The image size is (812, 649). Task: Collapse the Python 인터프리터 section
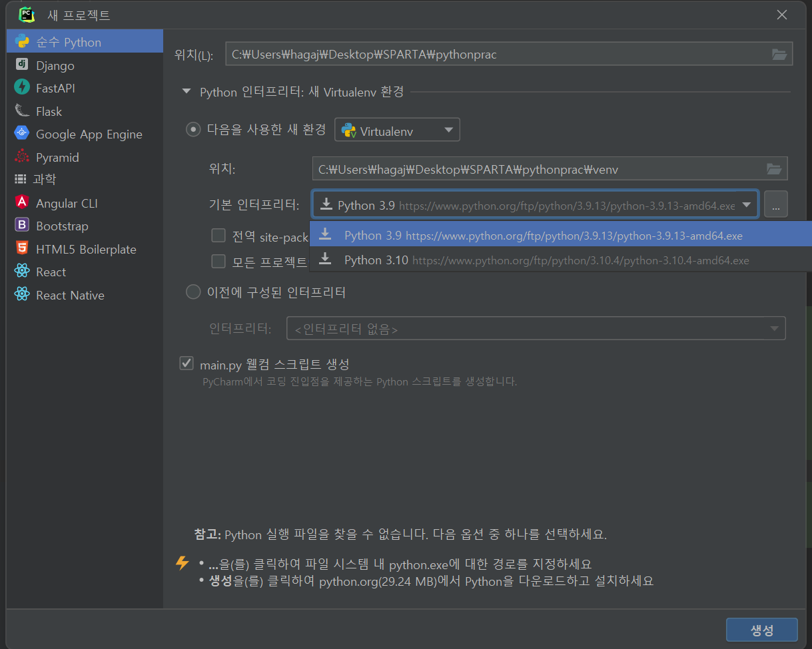click(186, 92)
